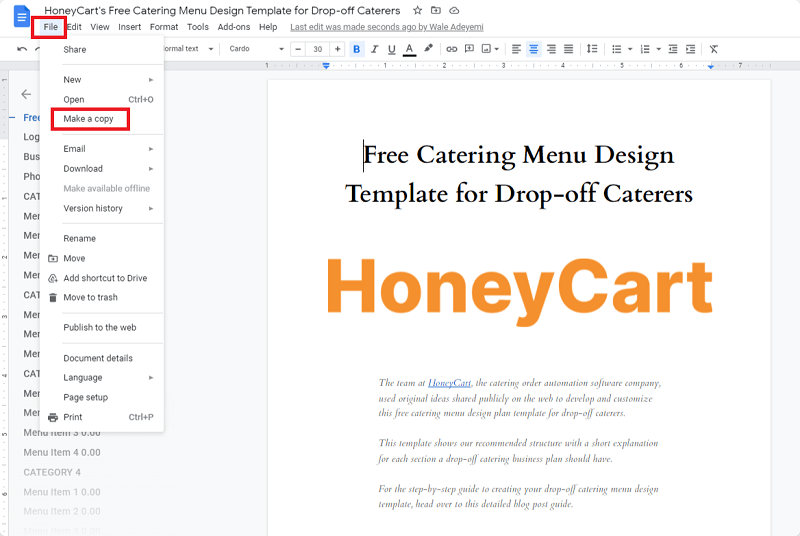The width and height of the screenshot is (800, 536).
Task: Star this document
Action: (417, 10)
